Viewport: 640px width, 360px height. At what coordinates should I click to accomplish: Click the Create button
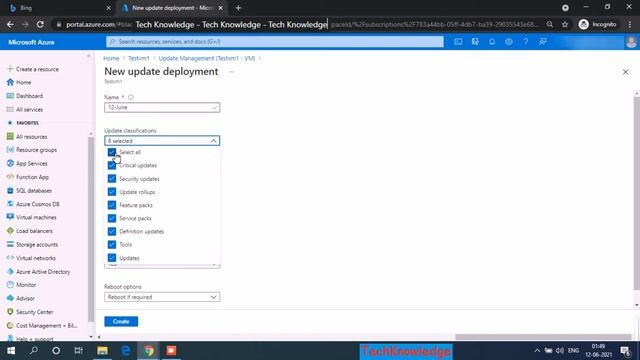[x=121, y=322]
